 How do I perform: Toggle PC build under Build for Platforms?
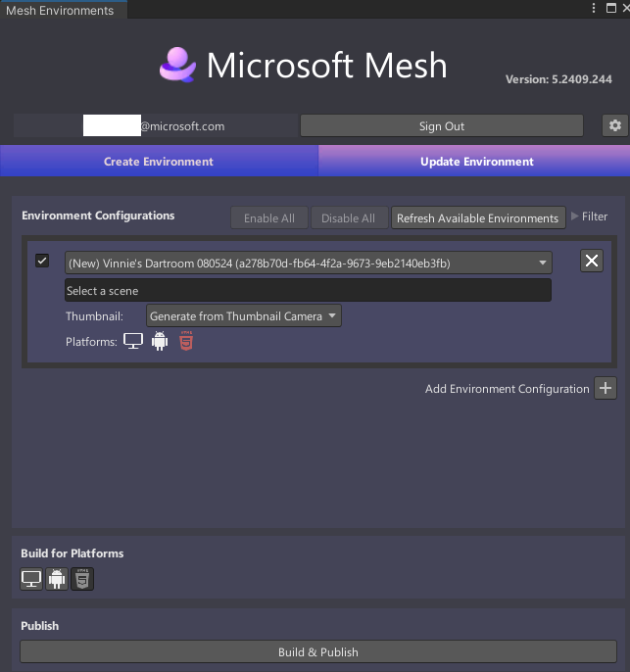point(31,579)
